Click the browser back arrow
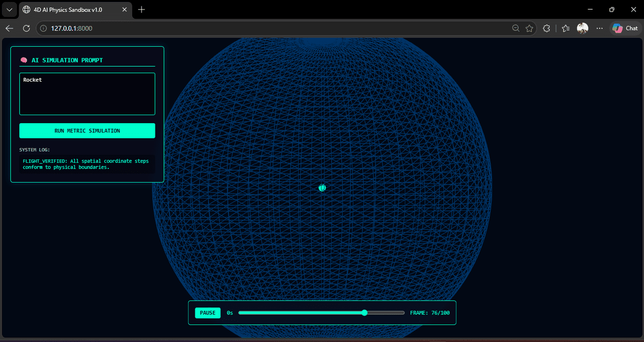The width and height of the screenshot is (644, 342). 9,29
